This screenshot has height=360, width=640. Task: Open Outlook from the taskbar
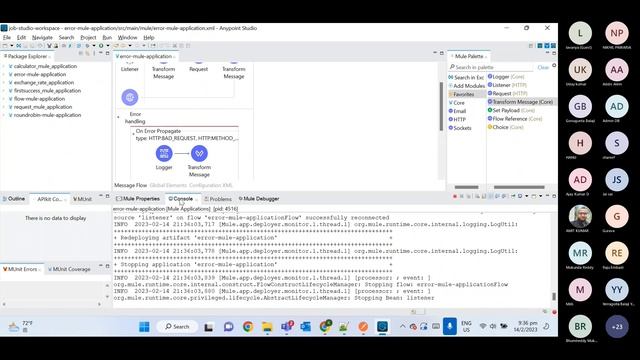tap(306, 327)
